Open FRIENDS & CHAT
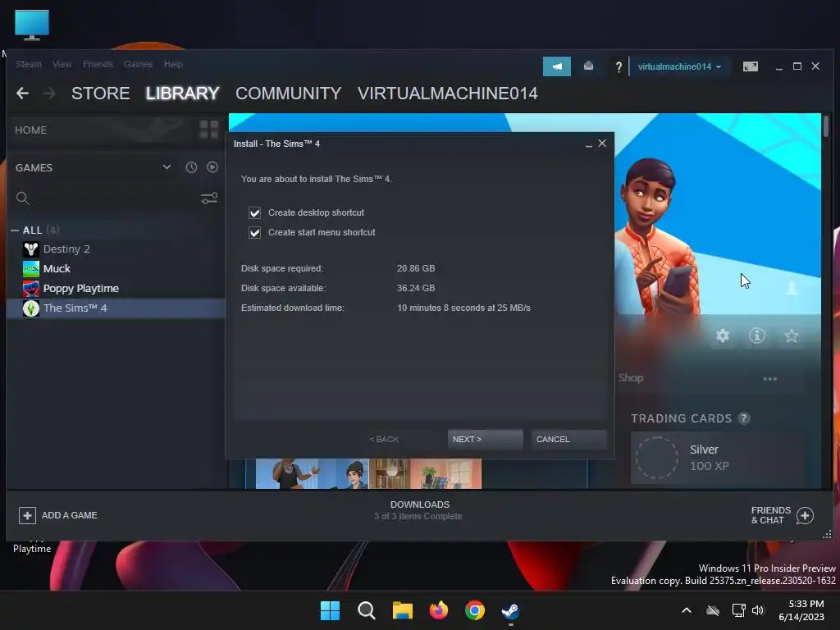Image resolution: width=840 pixels, height=630 pixels. click(782, 515)
